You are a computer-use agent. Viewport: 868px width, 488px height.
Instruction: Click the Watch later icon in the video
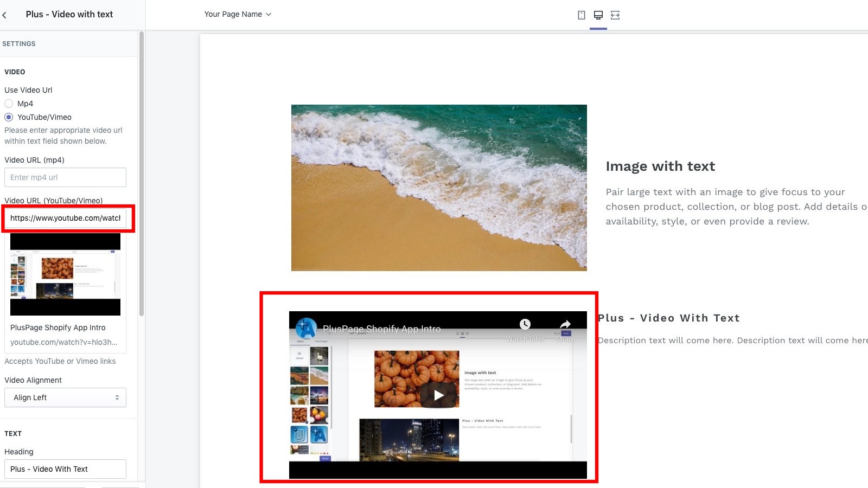[x=525, y=324]
